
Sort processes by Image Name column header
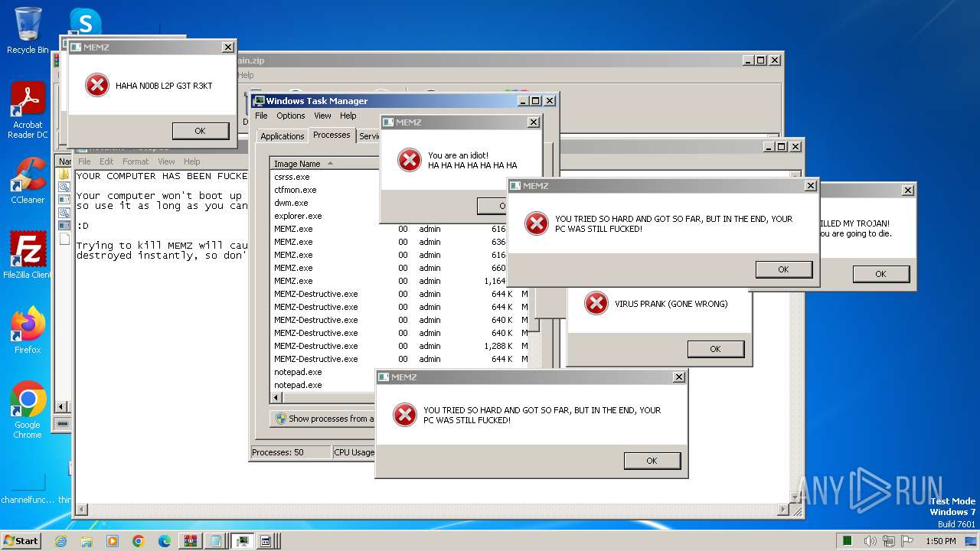325,164
